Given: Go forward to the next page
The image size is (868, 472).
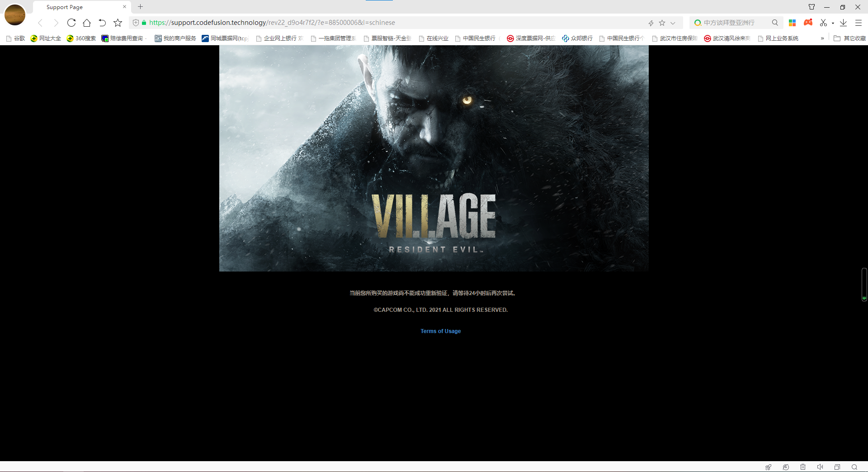Looking at the screenshot, I should coord(56,23).
